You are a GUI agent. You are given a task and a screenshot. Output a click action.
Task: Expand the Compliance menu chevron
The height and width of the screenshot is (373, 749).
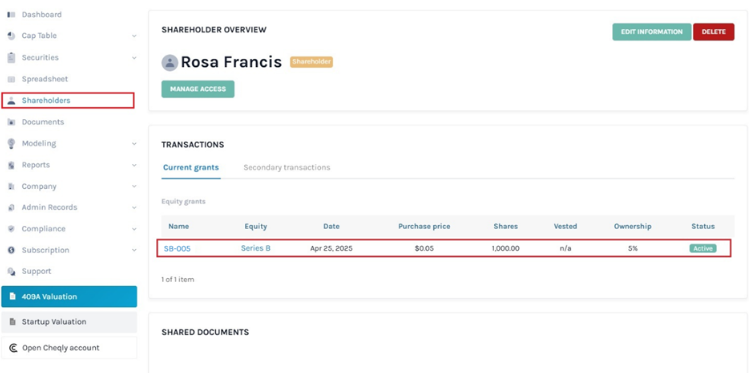click(134, 229)
